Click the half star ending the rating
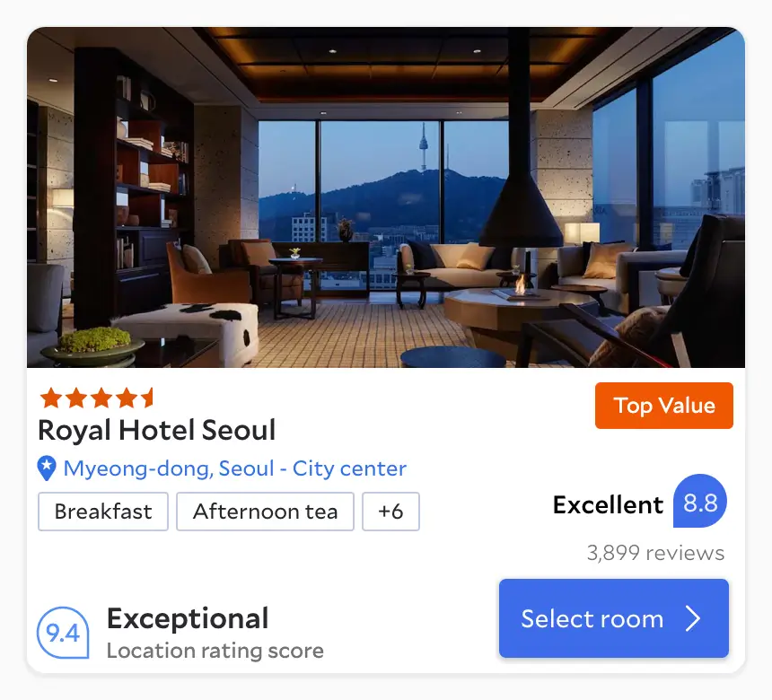 pyautogui.click(x=148, y=398)
